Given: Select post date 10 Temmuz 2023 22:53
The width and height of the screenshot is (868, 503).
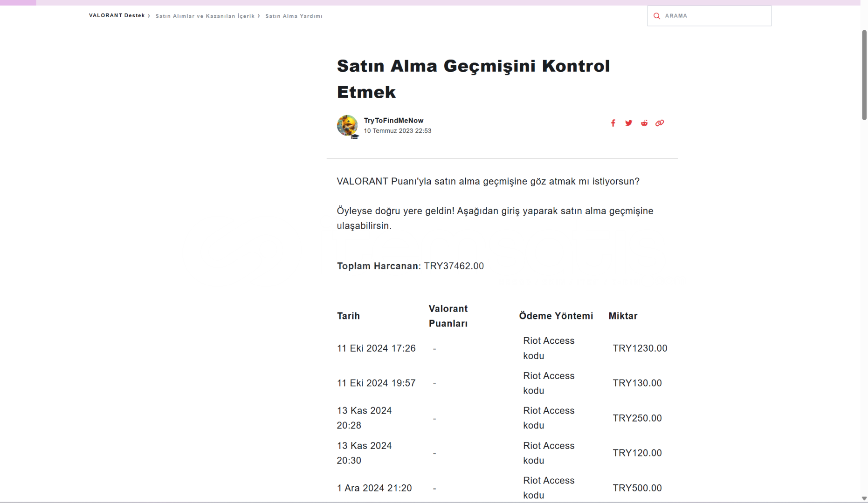Looking at the screenshot, I should point(398,131).
